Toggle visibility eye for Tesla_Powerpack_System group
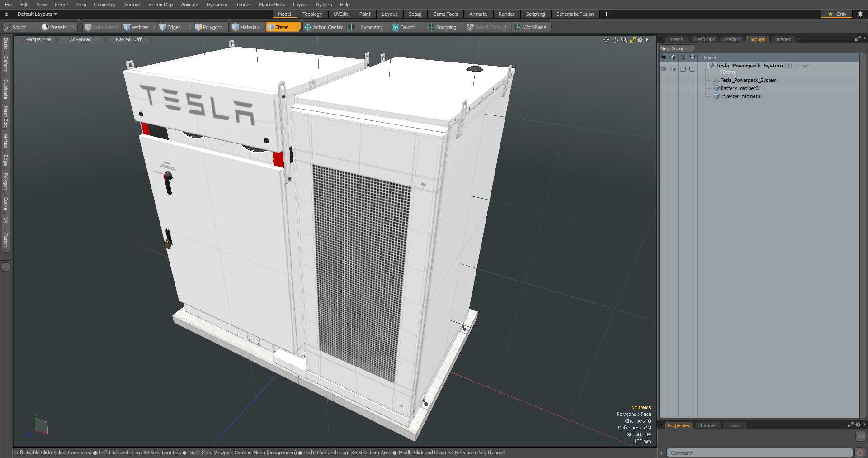The image size is (868, 458). (664, 69)
